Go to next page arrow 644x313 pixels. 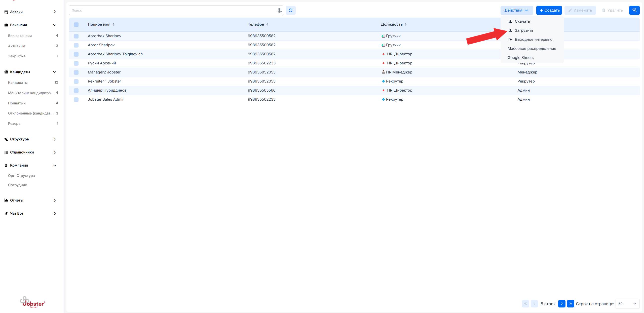tap(561, 304)
